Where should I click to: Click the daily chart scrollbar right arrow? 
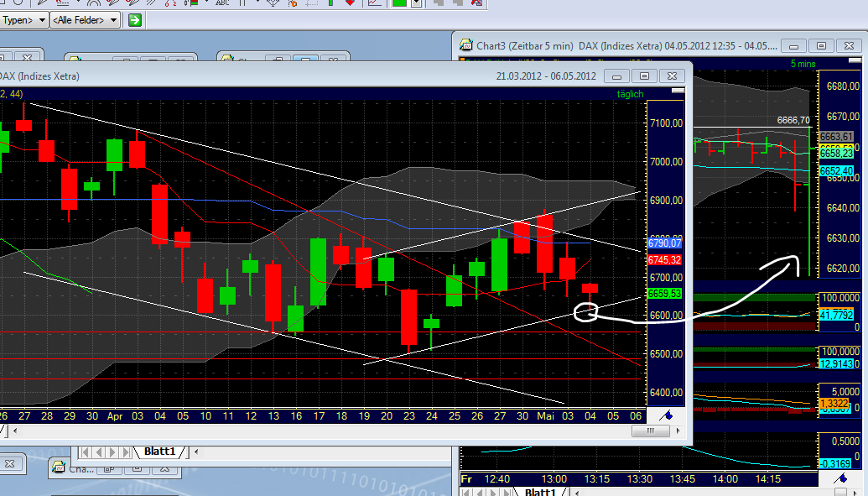[x=678, y=431]
